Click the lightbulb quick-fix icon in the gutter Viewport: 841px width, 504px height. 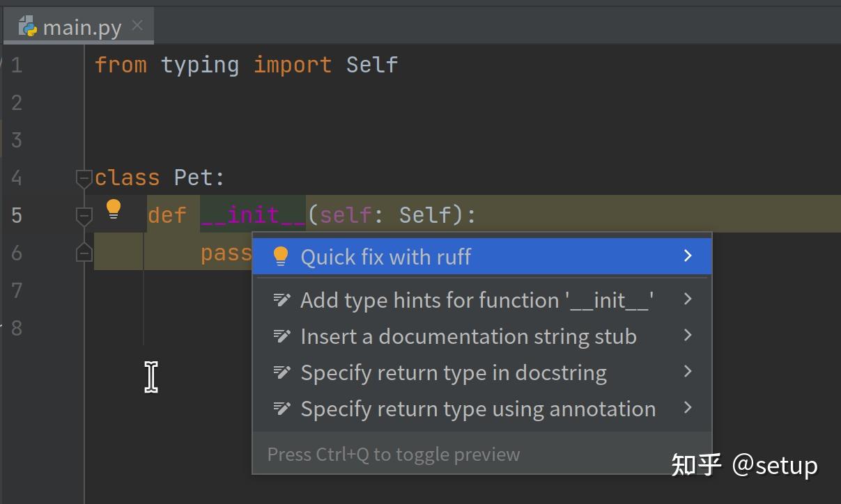click(x=114, y=208)
